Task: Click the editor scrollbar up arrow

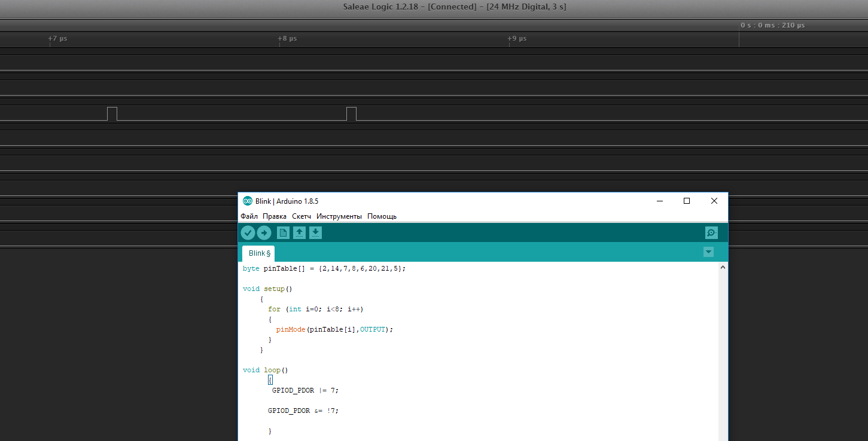Action: point(723,268)
